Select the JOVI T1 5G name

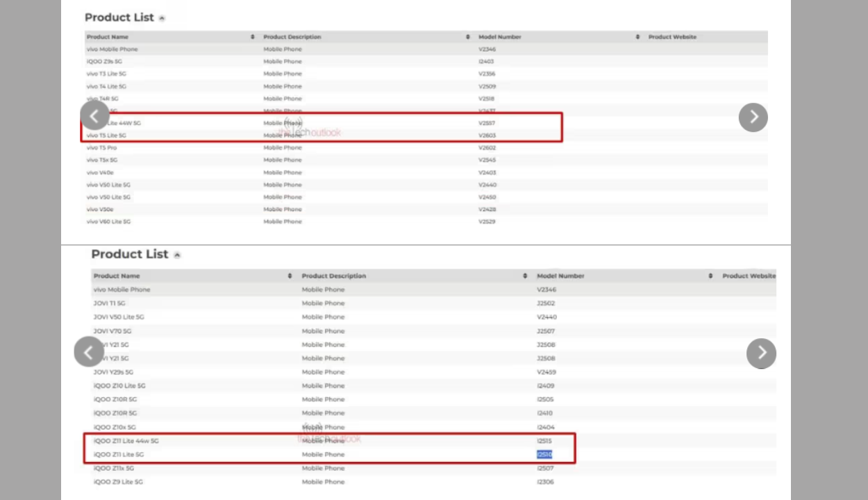coord(110,303)
